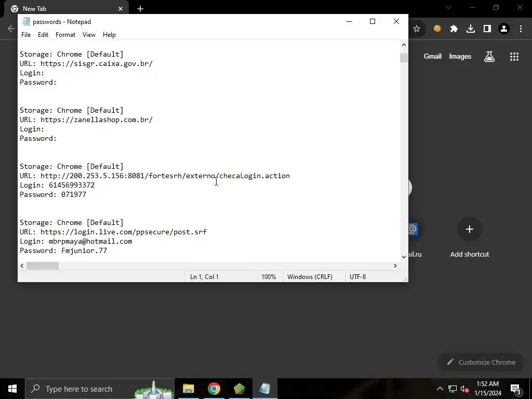Open the Windows Start button
This screenshot has width=532, height=399.
pos(12,389)
